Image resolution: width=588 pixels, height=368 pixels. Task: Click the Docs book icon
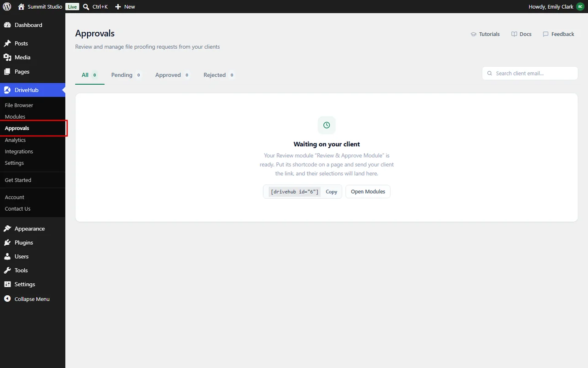point(514,34)
